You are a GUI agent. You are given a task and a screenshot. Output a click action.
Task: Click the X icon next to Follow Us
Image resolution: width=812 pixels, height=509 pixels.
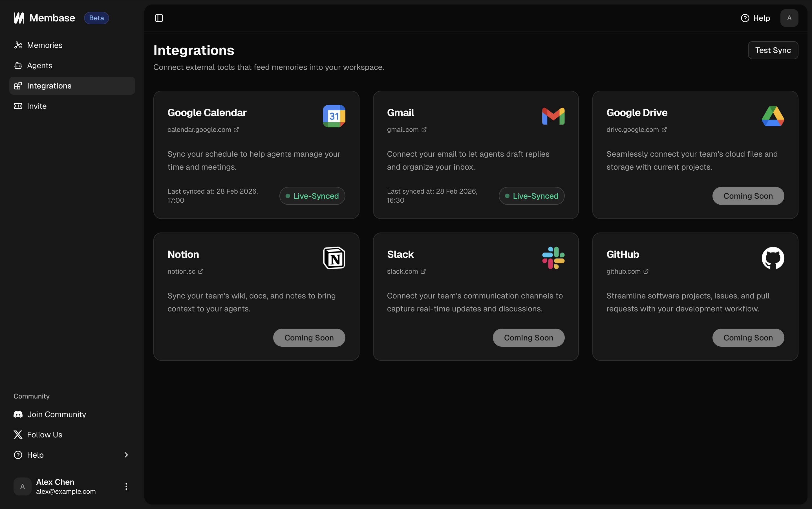point(19,434)
